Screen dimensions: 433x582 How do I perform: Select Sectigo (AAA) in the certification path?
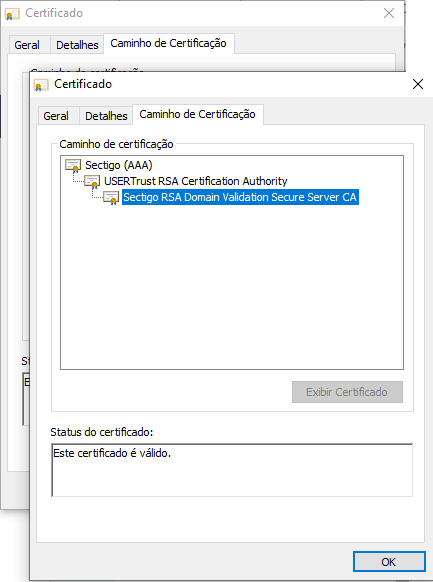[x=119, y=165]
